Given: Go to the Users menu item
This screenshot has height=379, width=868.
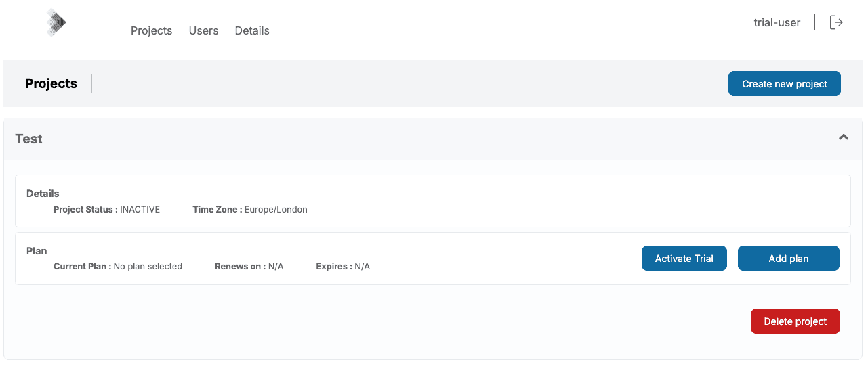Looking at the screenshot, I should [203, 31].
